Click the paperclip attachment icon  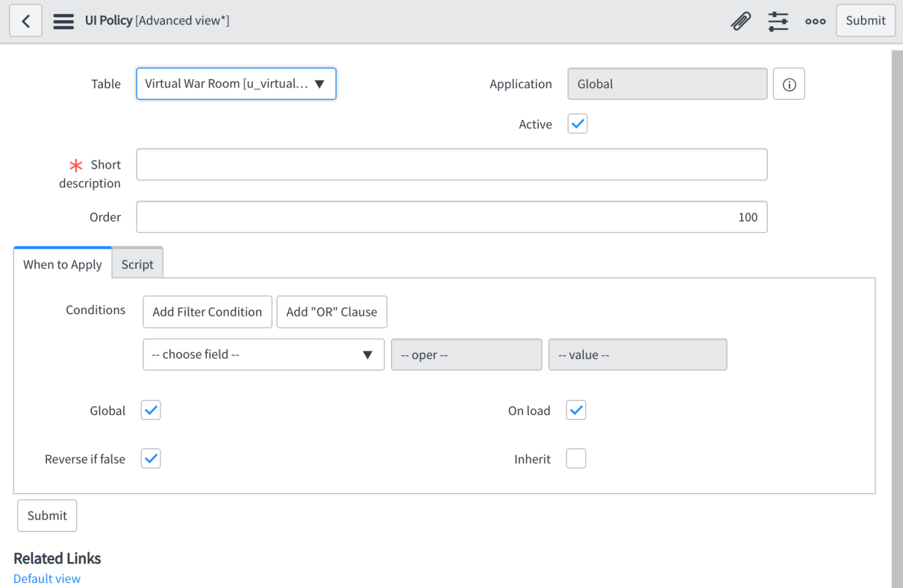click(x=740, y=20)
